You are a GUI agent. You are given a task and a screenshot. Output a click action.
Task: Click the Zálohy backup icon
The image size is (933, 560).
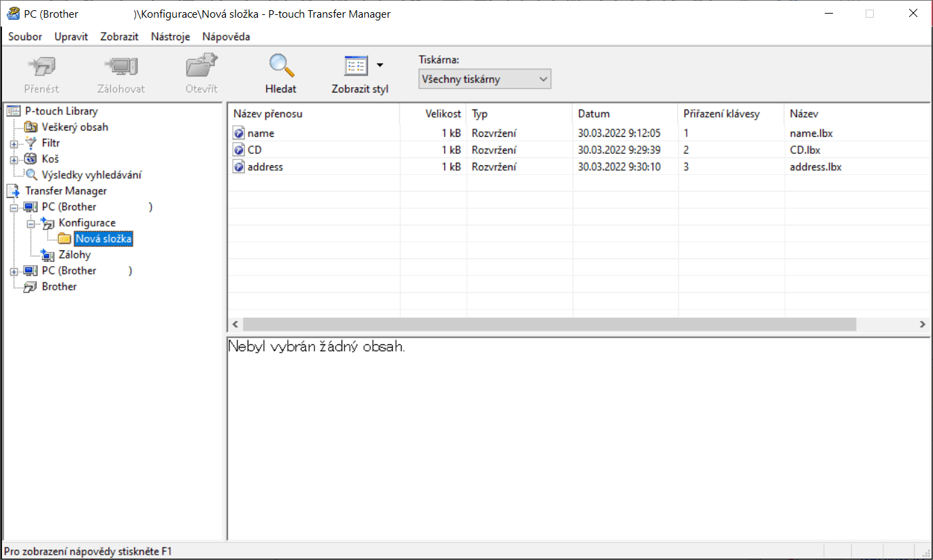point(48,255)
